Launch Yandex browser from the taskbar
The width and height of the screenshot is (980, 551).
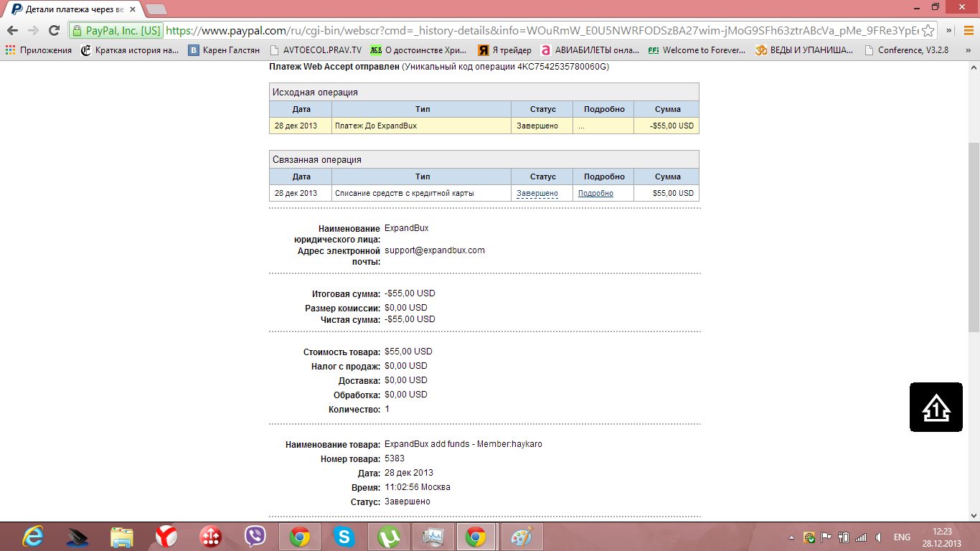coord(166,537)
